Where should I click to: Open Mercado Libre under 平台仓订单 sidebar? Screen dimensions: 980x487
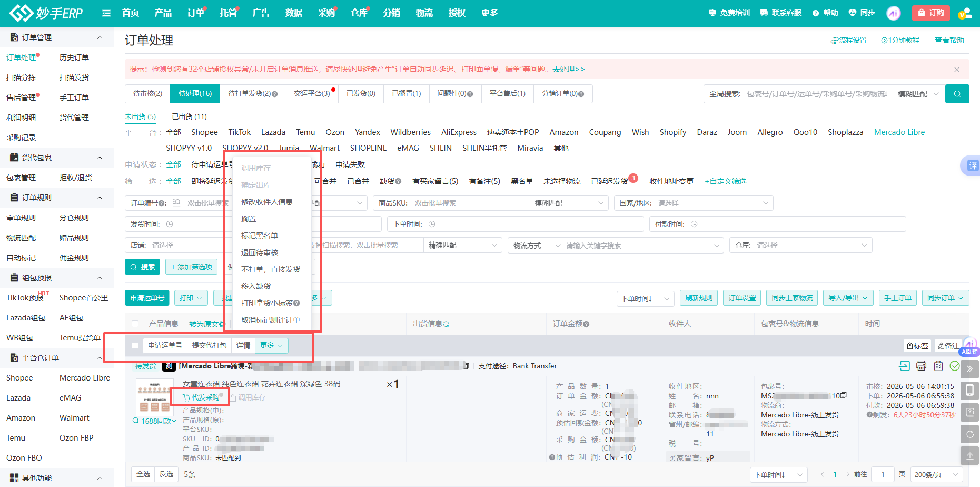[85, 378]
